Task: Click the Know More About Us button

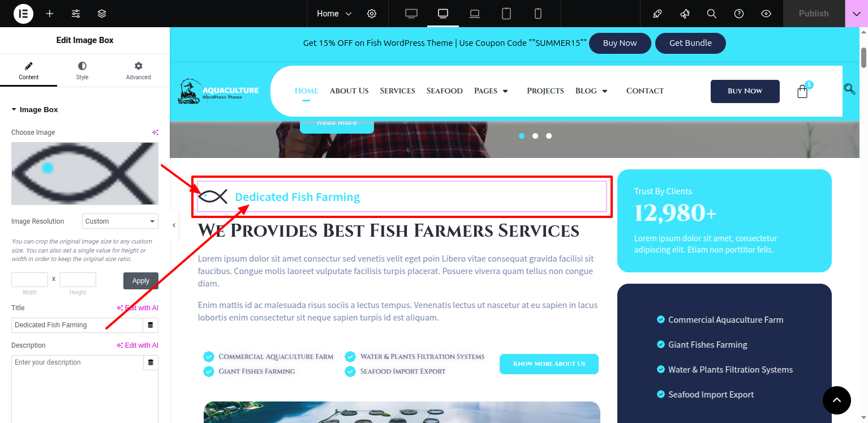Action: click(x=549, y=364)
